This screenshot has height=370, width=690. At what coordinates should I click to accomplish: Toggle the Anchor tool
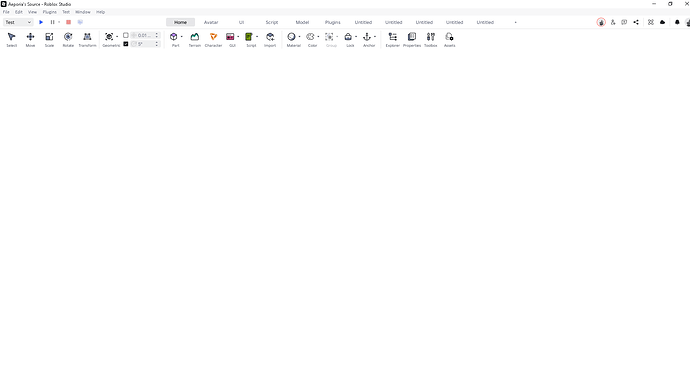(x=367, y=39)
